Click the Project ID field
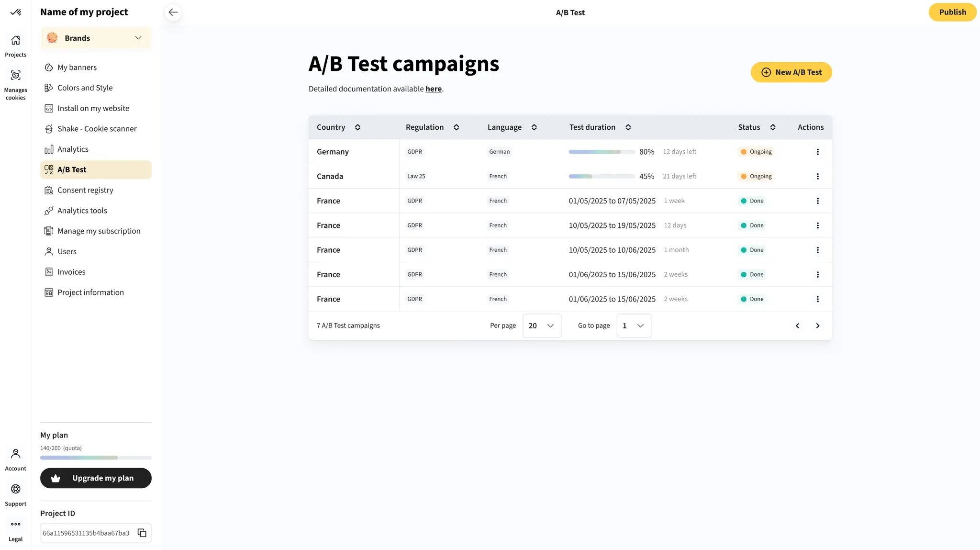This screenshot has width=980, height=550. point(96,533)
